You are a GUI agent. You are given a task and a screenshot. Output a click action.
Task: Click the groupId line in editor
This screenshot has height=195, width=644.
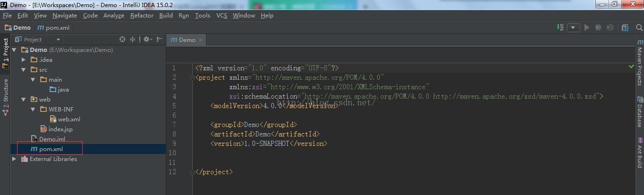click(x=254, y=125)
